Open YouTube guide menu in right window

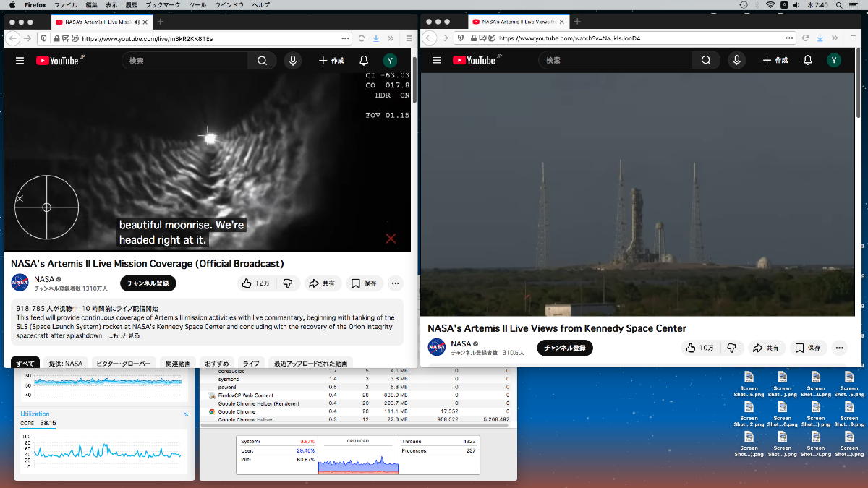pos(436,61)
